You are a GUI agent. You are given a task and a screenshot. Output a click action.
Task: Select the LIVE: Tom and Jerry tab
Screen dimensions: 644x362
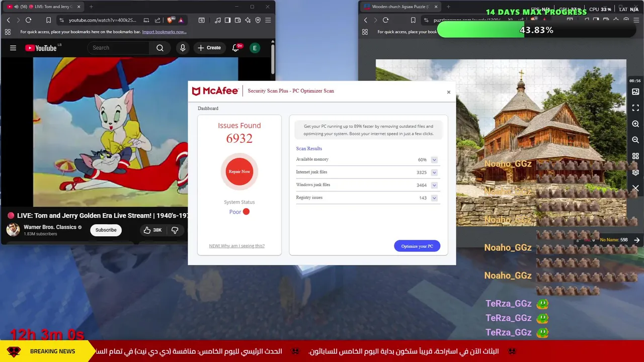click(x=43, y=7)
